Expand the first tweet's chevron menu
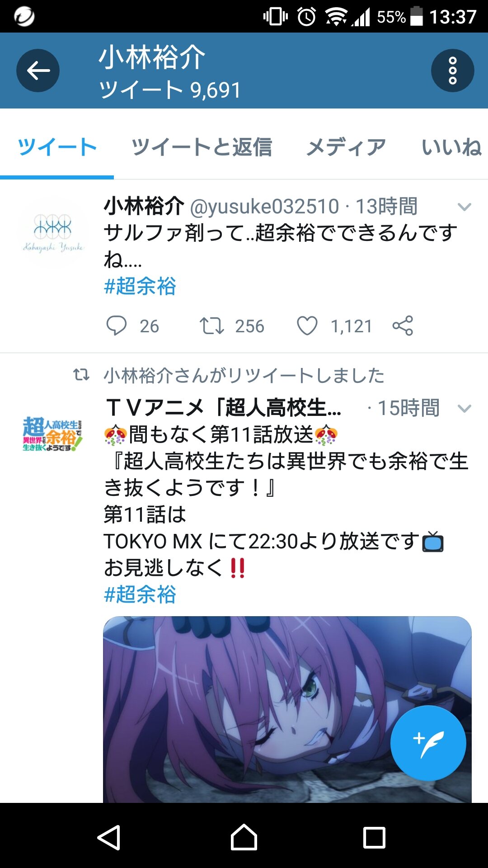Screen dimensions: 488x868 pyautogui.click(x=465, y=207)
